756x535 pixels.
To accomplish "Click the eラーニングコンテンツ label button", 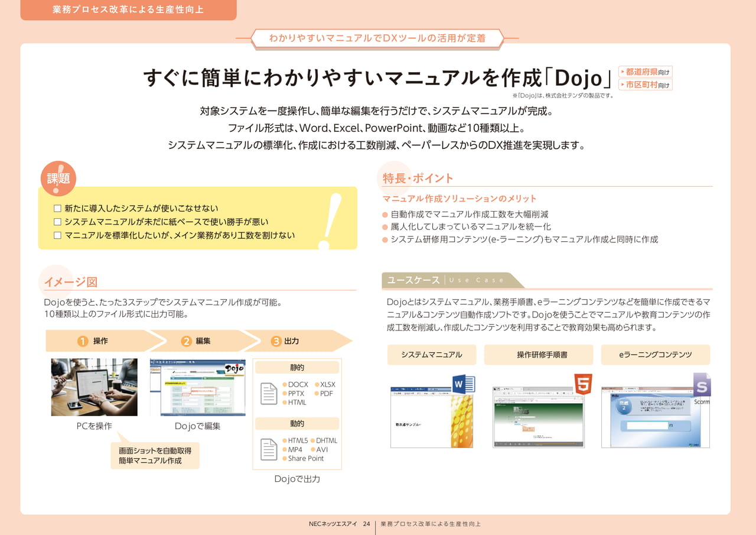I will [x=656, y=355].
